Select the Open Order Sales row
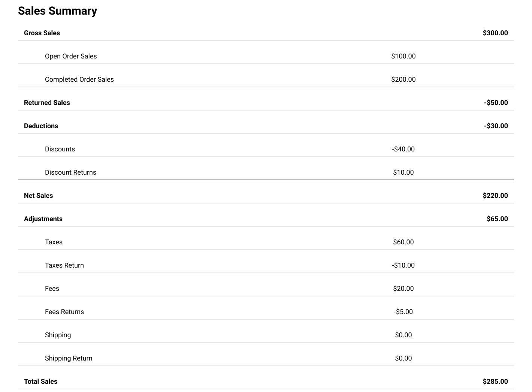 pyautogui.click(x=266, y=56)
